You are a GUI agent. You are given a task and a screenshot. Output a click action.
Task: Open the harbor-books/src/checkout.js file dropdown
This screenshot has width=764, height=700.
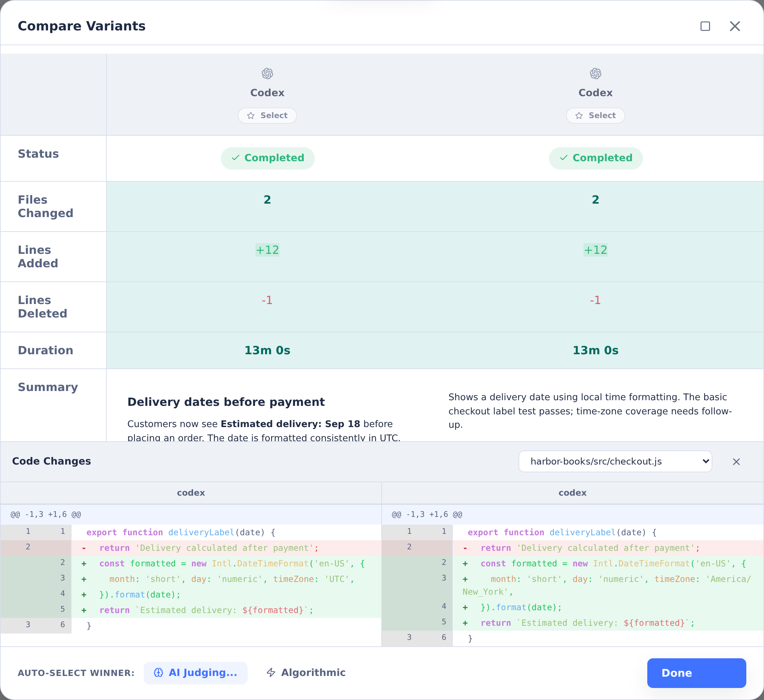[x=615, y=461]
